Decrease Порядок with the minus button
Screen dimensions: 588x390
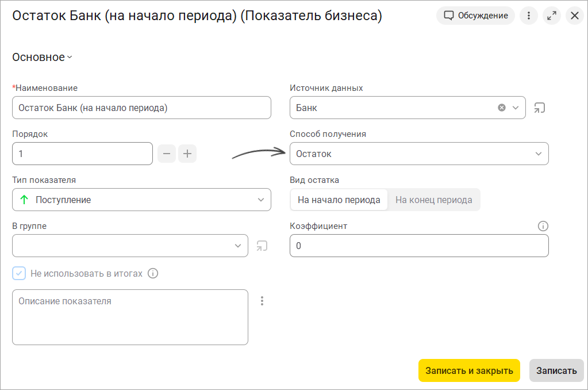click(x=167, y=154)
